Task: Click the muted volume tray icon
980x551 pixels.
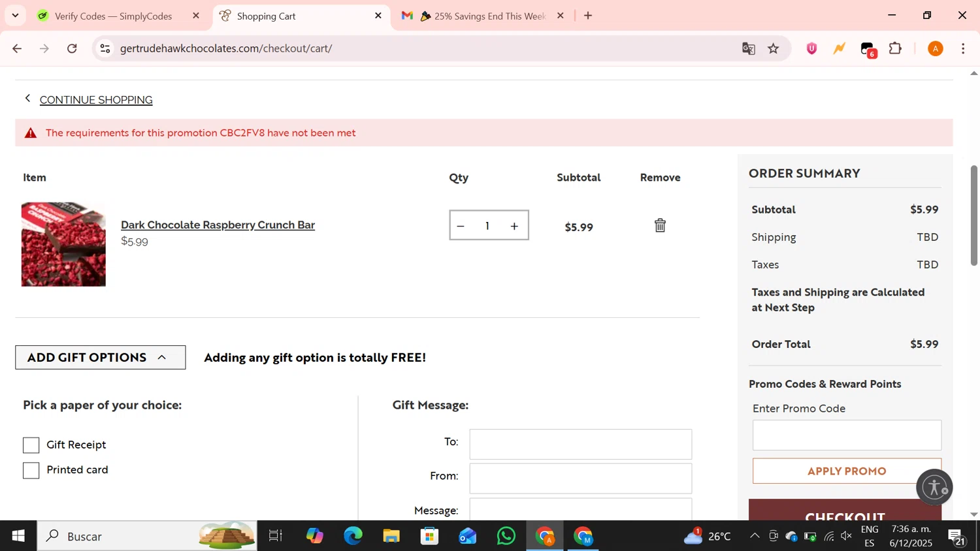Action: [847, 536]
